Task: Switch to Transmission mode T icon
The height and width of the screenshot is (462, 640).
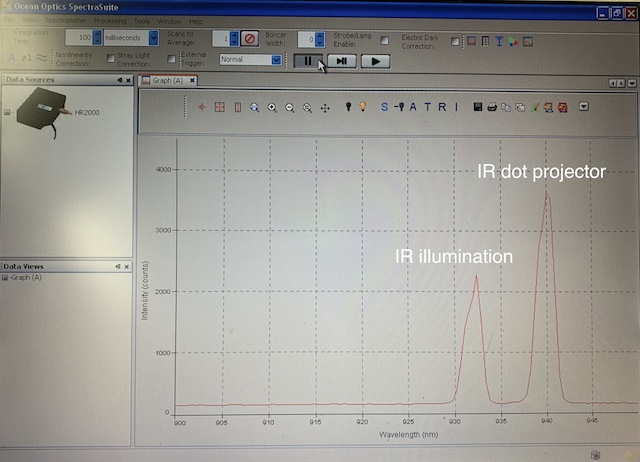Action: coord(427,107)
